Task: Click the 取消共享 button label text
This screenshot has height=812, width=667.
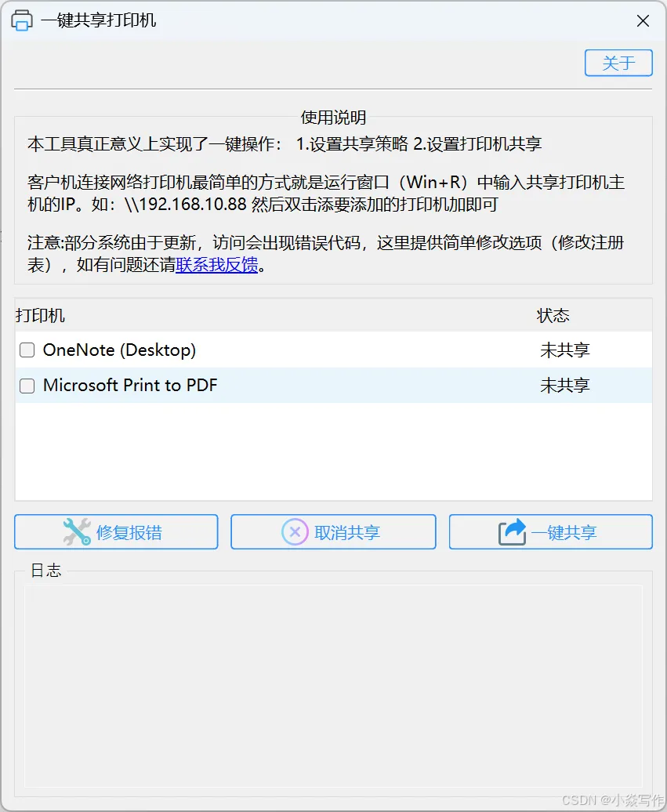Action: 347,532
